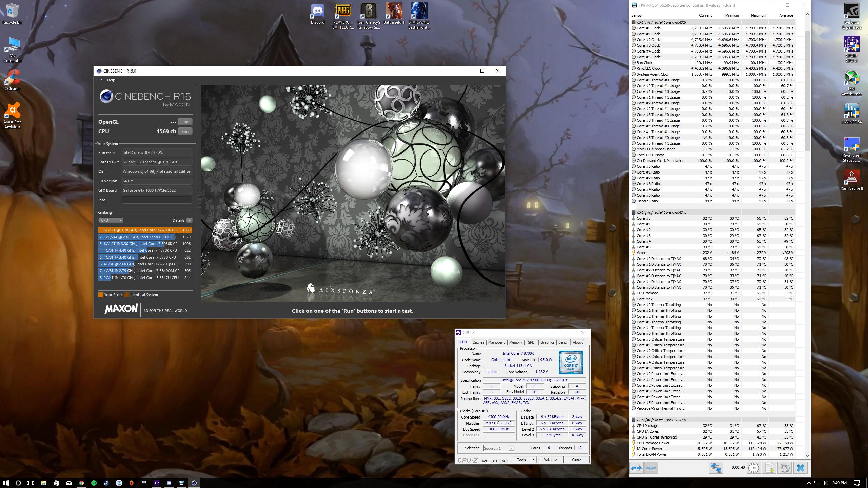Open HWiNFO remote monitoring network icon
The width and height of the screenshot is (868, 488).
point(716,468)
